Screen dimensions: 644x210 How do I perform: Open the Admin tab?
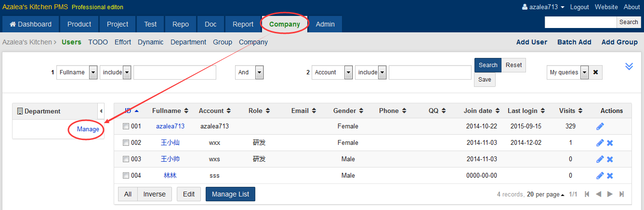325,24
